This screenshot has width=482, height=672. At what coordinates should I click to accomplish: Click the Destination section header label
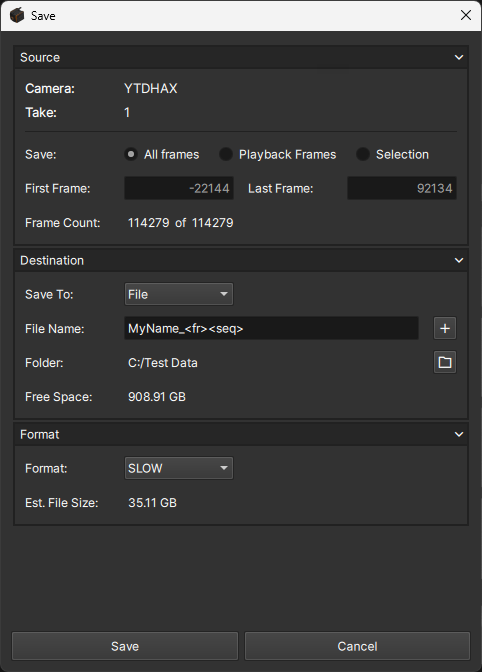pyautogui.click(x=52, y=261)
